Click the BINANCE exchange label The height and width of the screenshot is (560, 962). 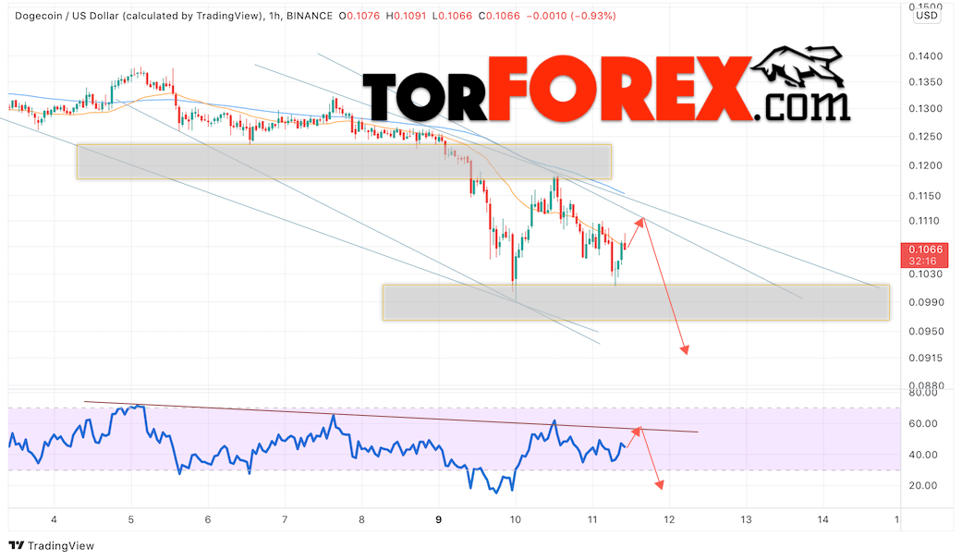(310, 16)
